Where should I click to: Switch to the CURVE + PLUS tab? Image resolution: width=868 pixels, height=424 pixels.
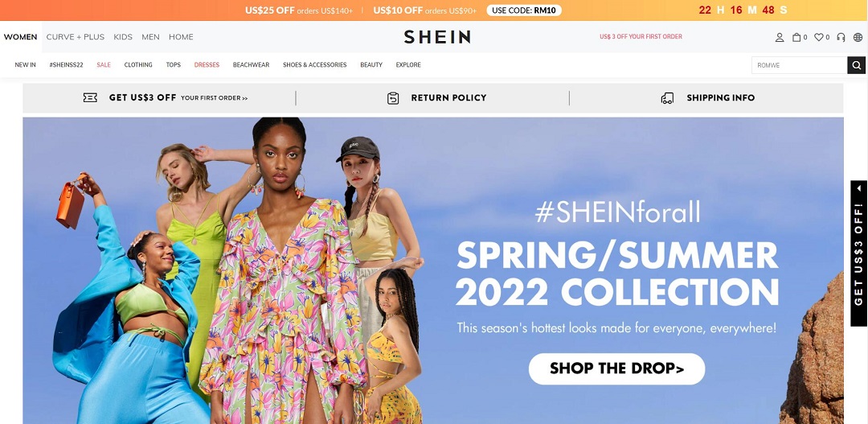76,37
